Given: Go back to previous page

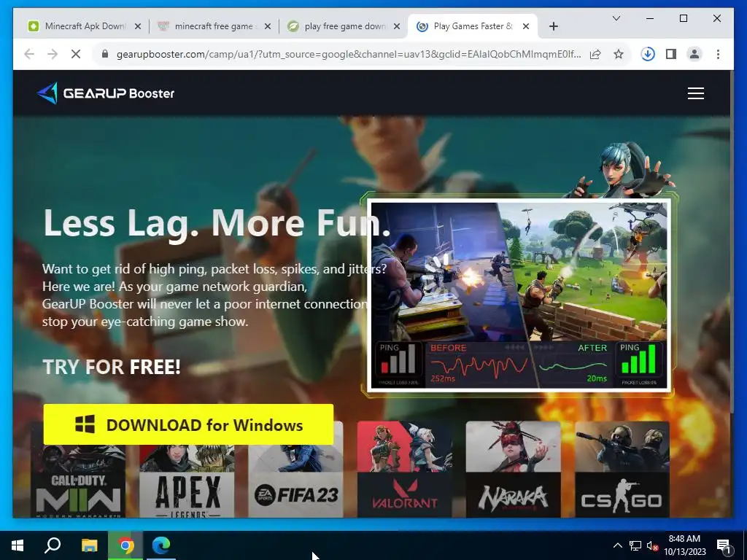Looking at the screenshot, I should (29, 54).
